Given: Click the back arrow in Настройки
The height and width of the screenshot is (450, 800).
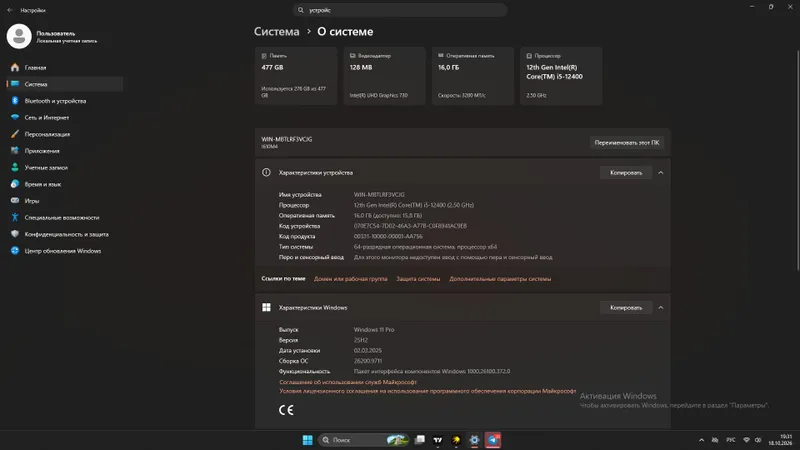Looking at the screenshot, I should tap(10, 10).
